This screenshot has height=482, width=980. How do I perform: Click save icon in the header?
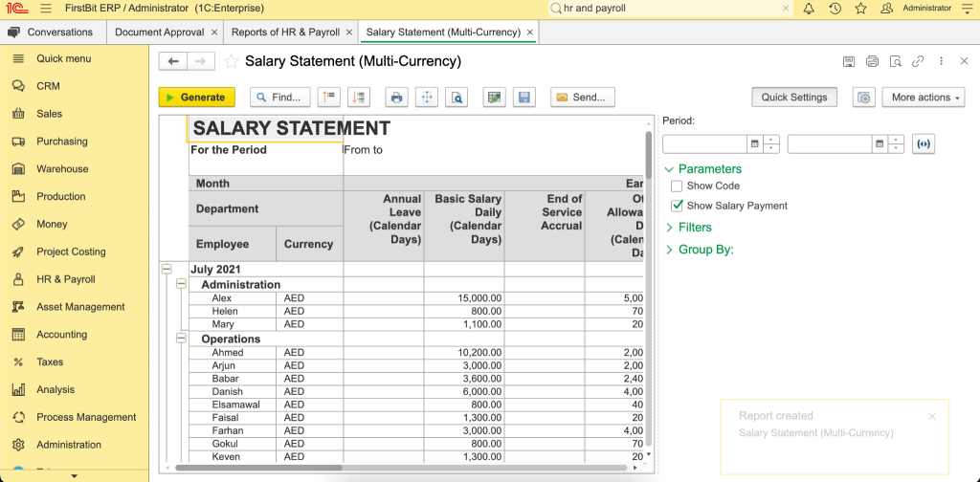[849, 61]
